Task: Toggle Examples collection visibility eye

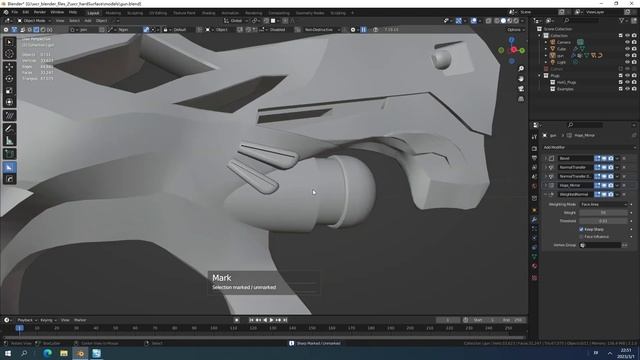Action: pos(627,89)
